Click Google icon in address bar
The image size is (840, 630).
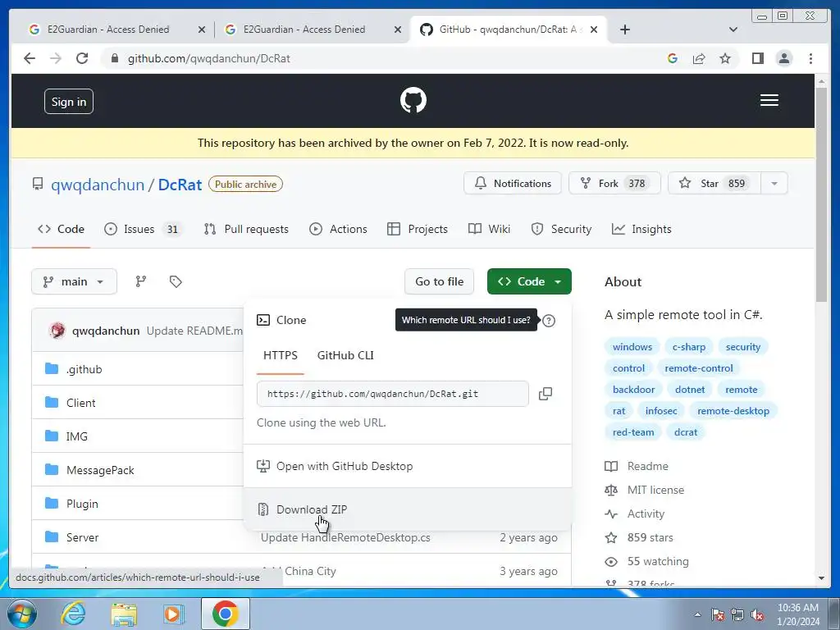coord(673,58)
